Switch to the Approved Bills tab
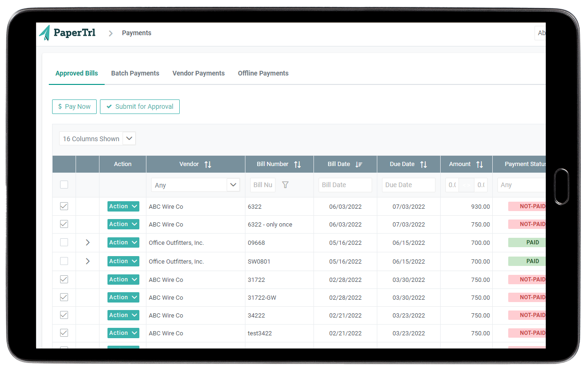 tap(77, 73)
